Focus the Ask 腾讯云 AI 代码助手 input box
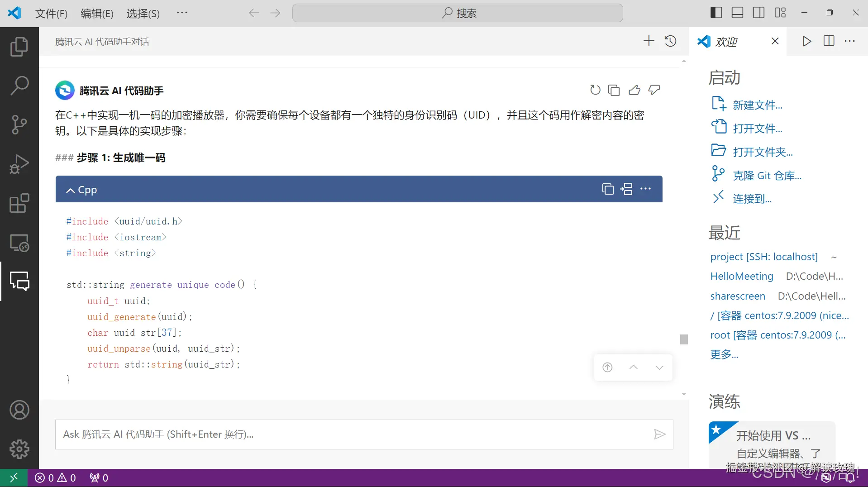 tap(364, 434)
